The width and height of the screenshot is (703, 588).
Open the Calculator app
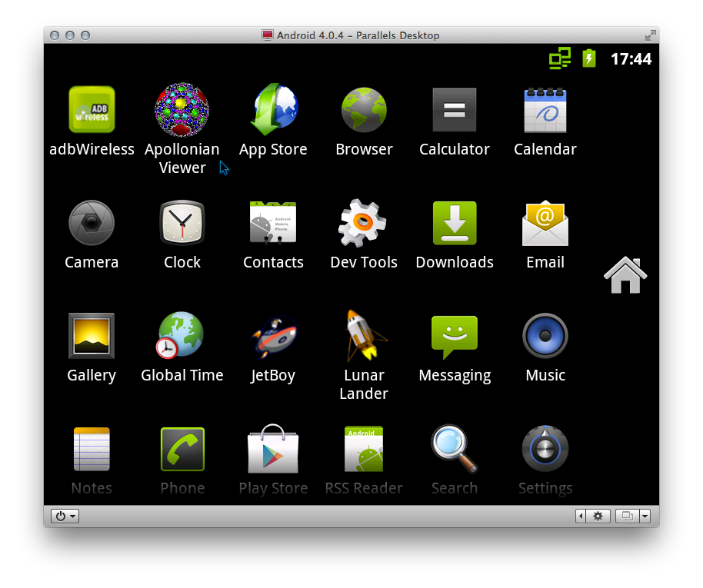point(455,110)
